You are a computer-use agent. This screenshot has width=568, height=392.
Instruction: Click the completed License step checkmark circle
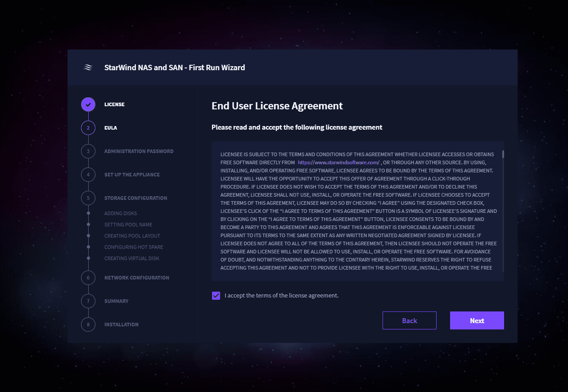(x=88, y=104)
